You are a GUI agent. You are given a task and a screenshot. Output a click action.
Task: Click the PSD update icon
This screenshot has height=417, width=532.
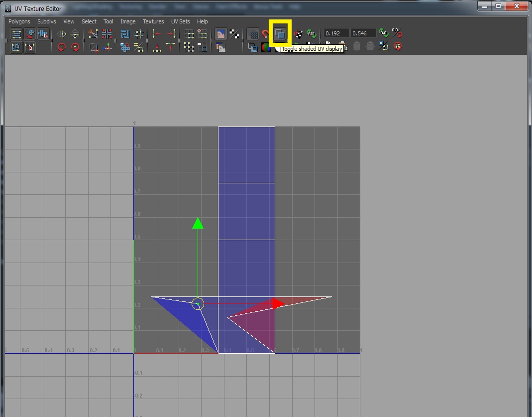(x=312, y=34)
